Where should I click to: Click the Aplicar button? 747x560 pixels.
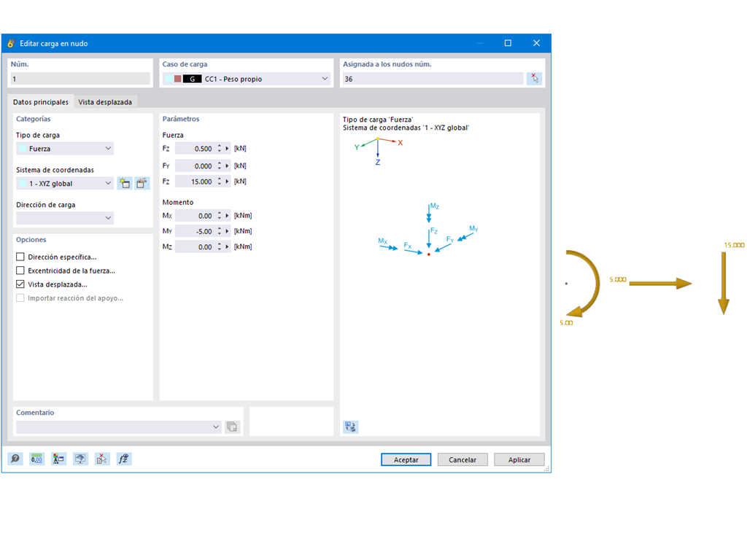point(519,459)
